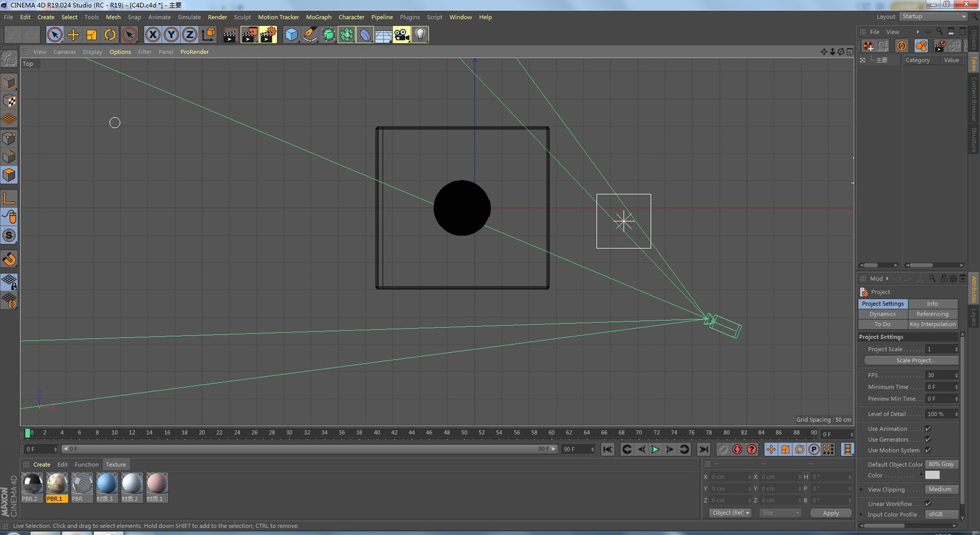Image resolution: width=980 pixels, height=535 pixels.
Task: Click the Scale Project button
Action: 912,360
